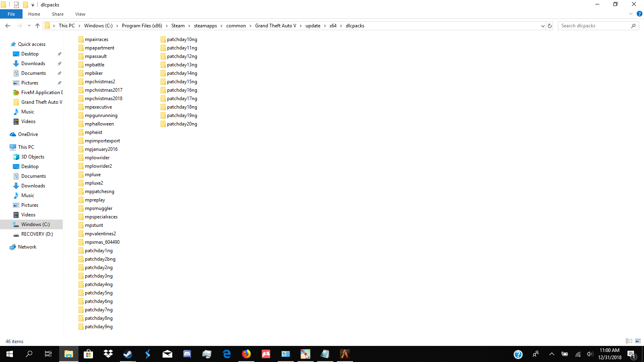The width and height of the screenshot is (644, 362).
Task: Select the mpheist folder
Action: point(91,132)
